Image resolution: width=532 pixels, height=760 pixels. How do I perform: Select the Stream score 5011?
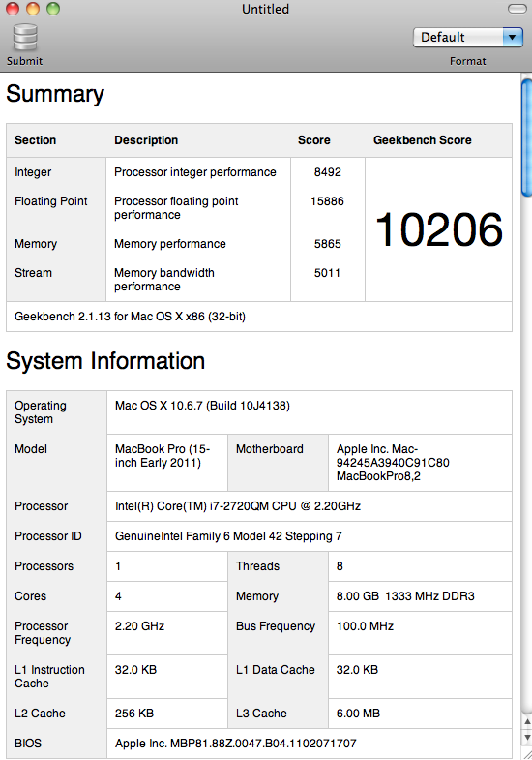[327, 273]
